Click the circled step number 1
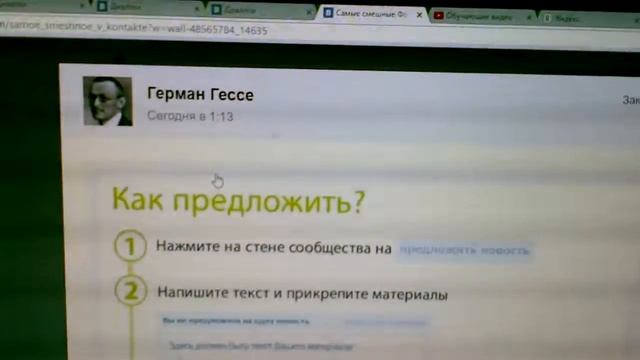This screenshot has width=640, height=360. [x=130, y=246]
